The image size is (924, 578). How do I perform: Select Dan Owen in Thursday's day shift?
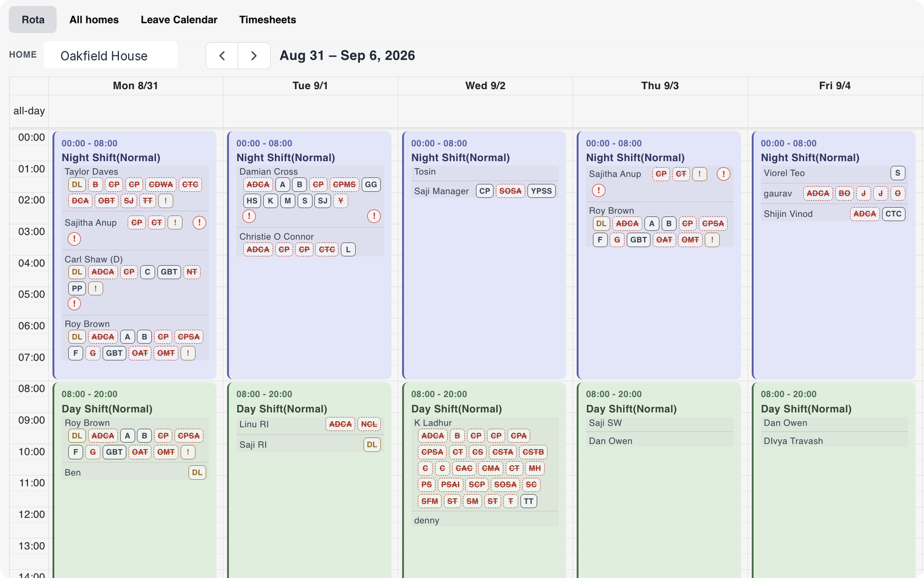pyautogui.click(x=610, y=441)
